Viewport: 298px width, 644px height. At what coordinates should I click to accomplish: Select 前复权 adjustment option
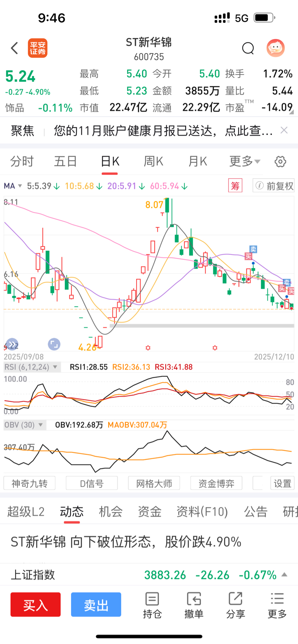pyautogui.click(x=274, y=186)
